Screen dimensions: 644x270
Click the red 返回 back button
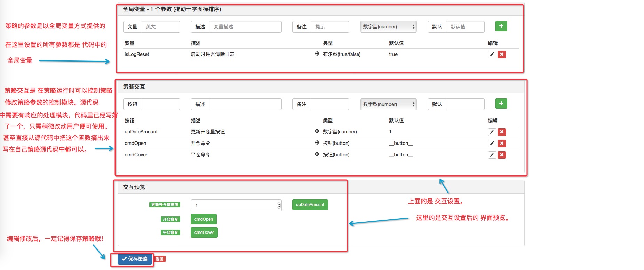[x=160, y=259]
